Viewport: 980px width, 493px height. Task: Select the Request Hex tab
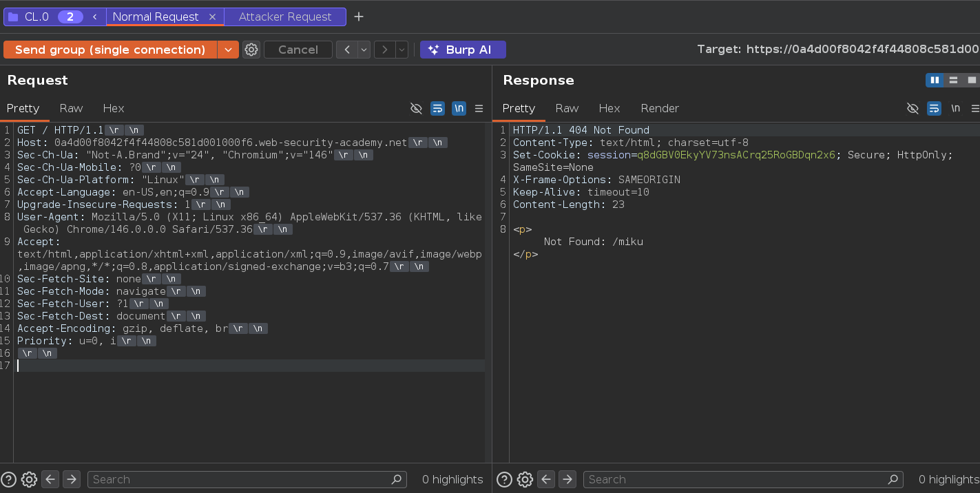(x=114, y=108)
